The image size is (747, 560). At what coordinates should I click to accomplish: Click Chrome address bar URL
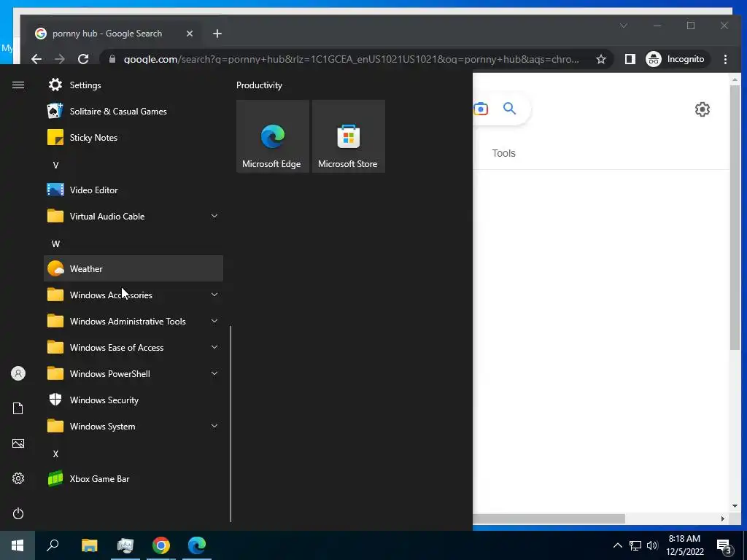tap(351, 59)
